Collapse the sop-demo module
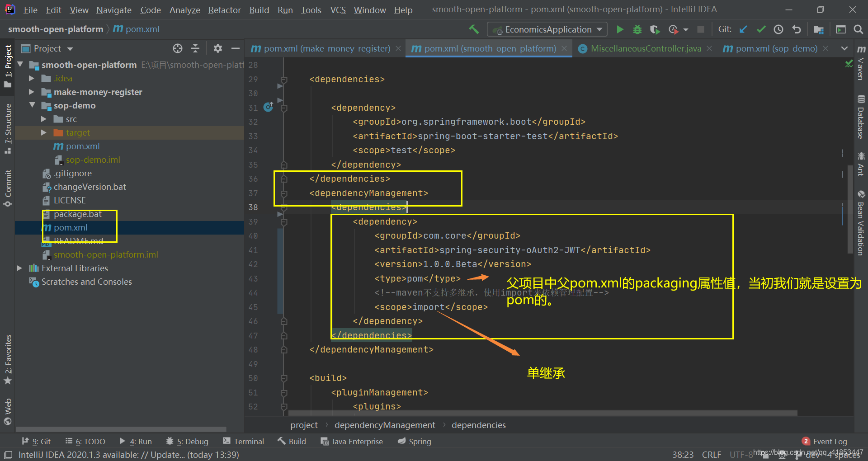This screenshot has height=461, width=868. click(x=32, y=105)
